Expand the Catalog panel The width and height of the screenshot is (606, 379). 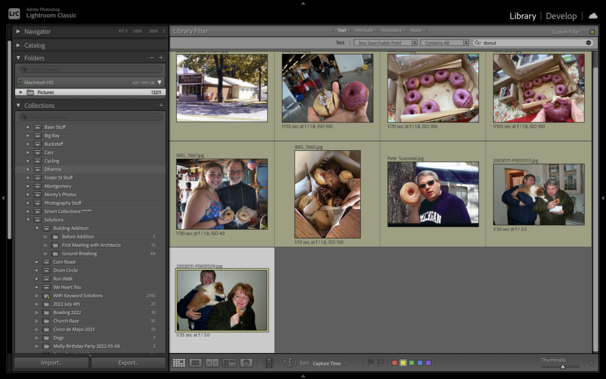point(18,45)
